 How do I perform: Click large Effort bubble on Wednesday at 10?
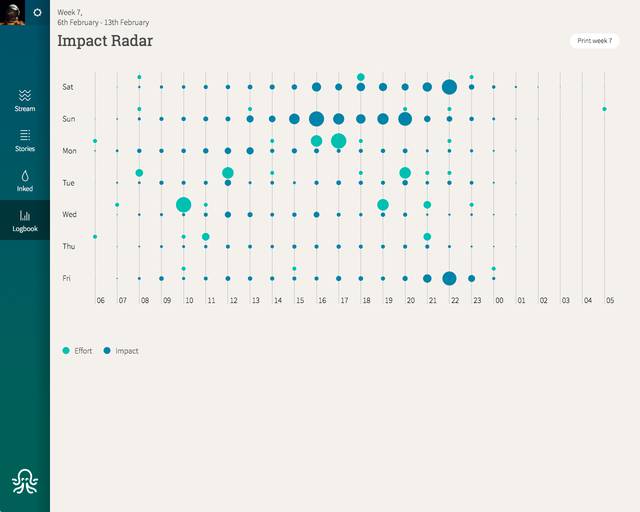[184, 205]
